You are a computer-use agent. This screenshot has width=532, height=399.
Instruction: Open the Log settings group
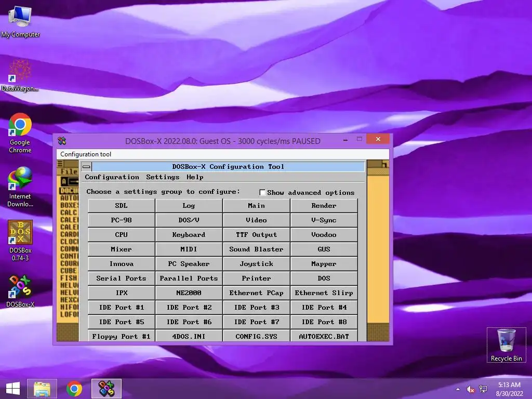point(189,206)
